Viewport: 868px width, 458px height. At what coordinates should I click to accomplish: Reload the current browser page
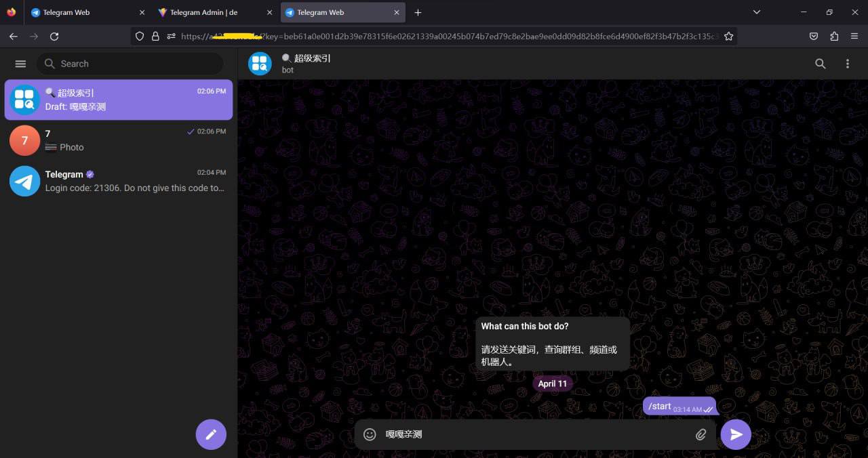coord(54,37)
